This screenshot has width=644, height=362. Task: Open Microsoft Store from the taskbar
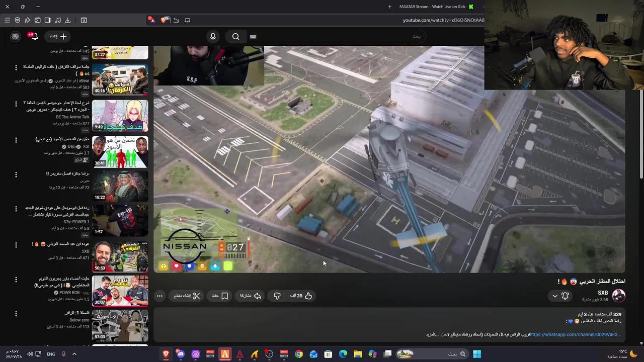pos(328,354)
